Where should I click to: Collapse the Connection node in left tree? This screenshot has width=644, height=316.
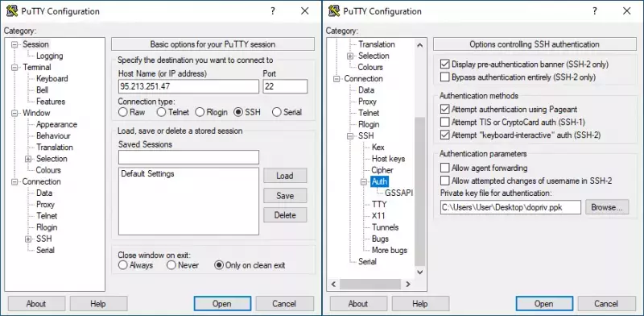tap(14, 182)
